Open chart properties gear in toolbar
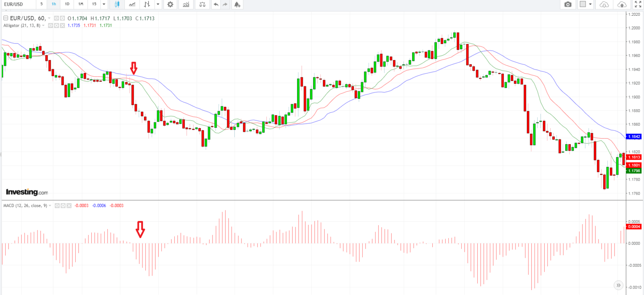 click(x=170, y=4)
